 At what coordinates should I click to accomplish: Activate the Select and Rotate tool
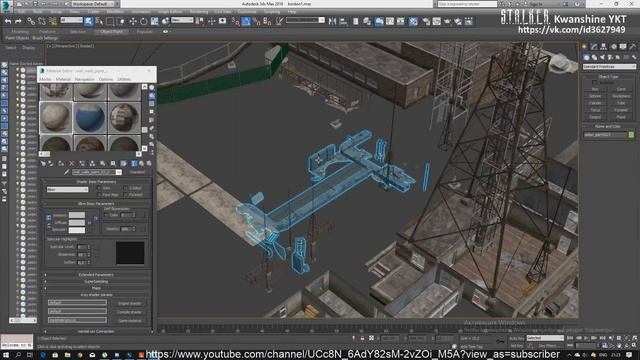pyautogui.click(x=144, y=21)
